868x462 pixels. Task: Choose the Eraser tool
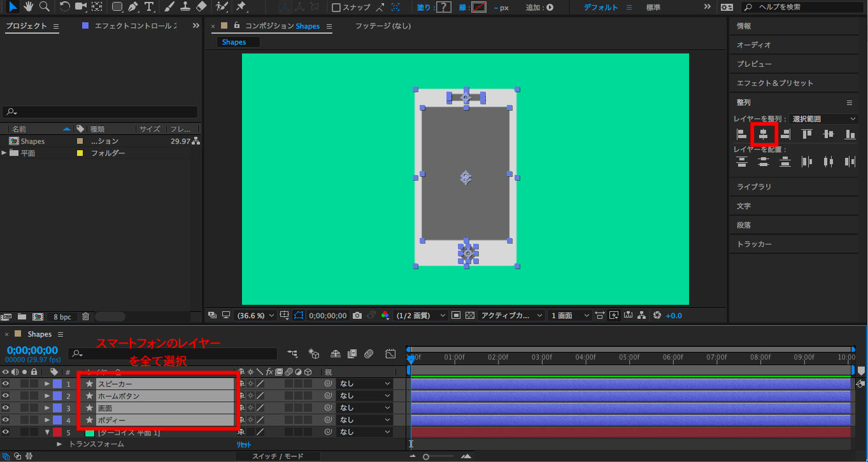point(201,7)
